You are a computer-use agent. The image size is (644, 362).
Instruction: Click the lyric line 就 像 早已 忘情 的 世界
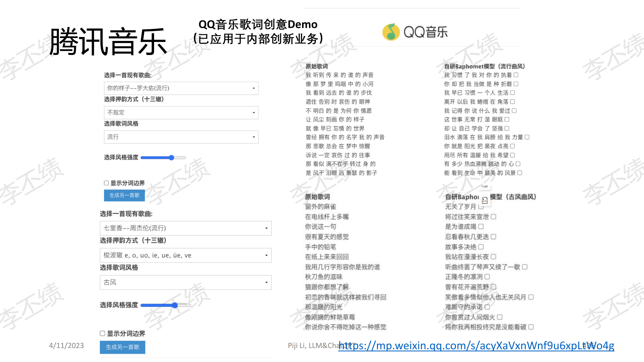pos(335,128)
